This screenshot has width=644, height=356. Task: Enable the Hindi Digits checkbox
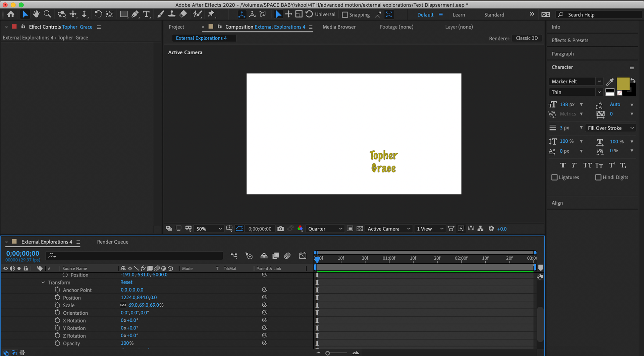pos(598,177)
